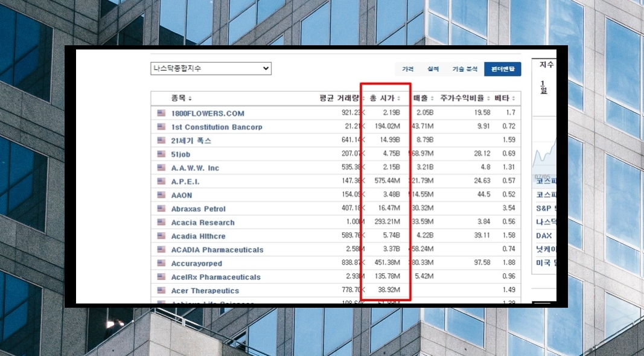Switch to the 실적 tab
The width and height of the screenshot is (644, 356).
(433, 69)
